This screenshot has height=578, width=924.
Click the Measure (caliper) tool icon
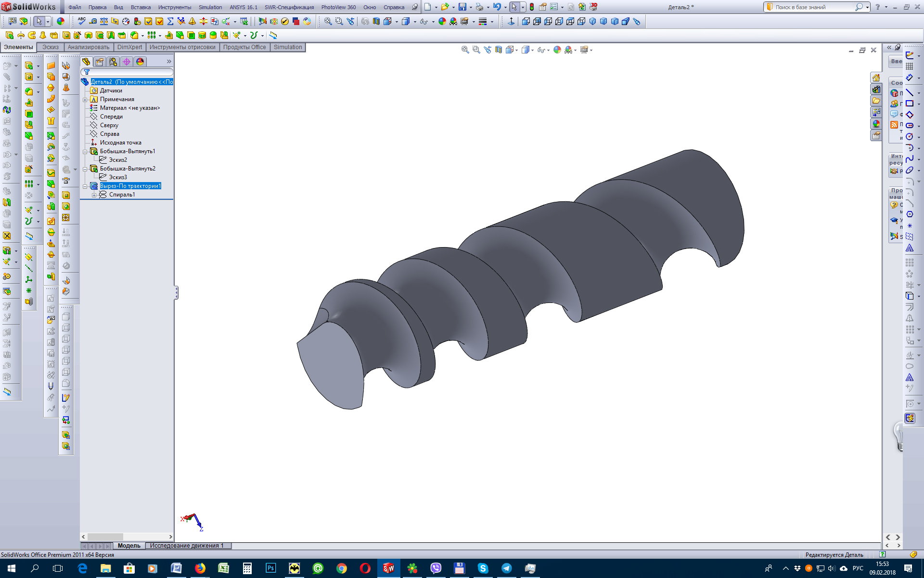click(x=93, y=21)
